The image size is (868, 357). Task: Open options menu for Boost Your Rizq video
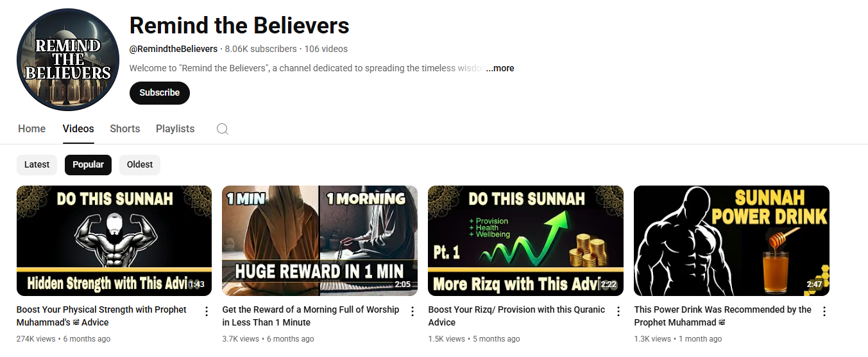(618, 311)
